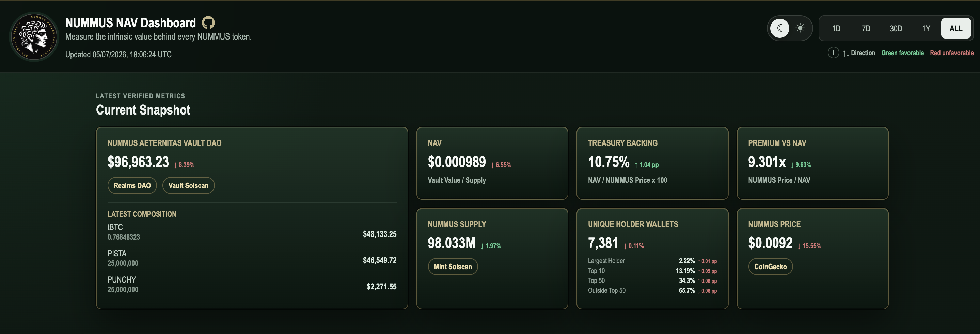Click the vault value $96,963.23
Viewport: 980px width, 334px height.
(138, 162)
